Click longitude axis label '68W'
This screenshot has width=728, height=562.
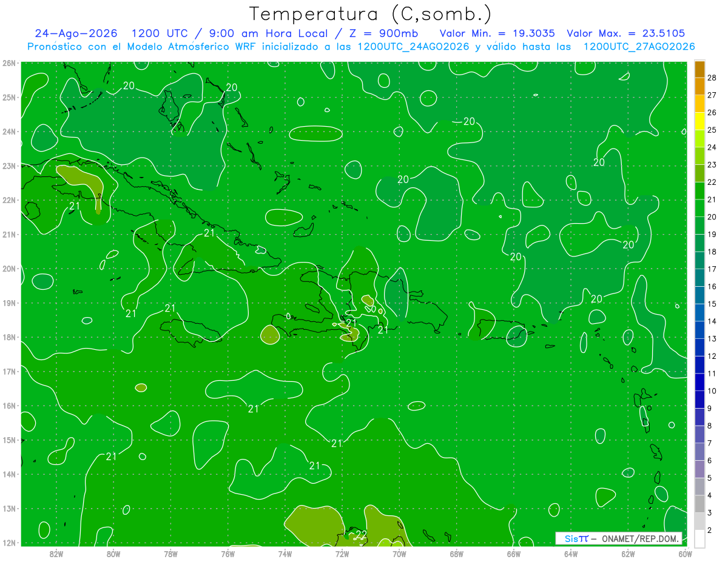[x=456, y=553]
